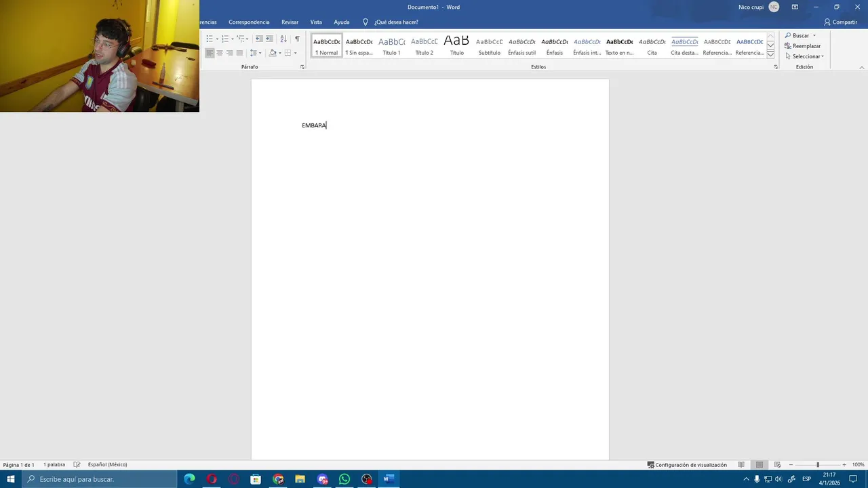Apply the Cita style
The image size is (868, 488).
pyautogui.click(x=652, y=45)
